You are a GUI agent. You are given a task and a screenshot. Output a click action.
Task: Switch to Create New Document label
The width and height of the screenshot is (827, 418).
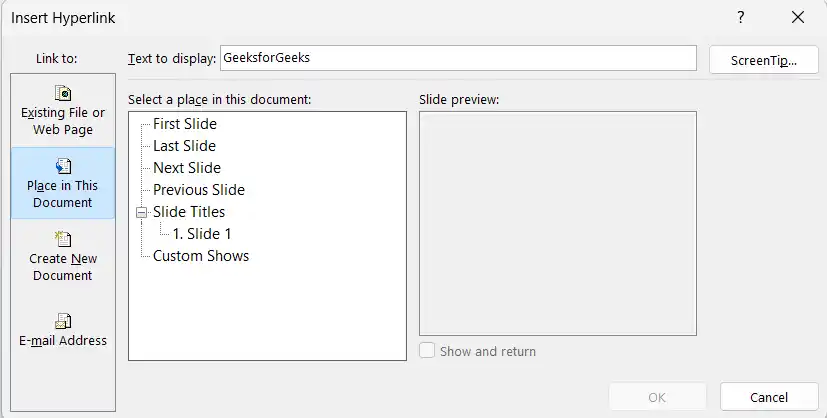63,267
